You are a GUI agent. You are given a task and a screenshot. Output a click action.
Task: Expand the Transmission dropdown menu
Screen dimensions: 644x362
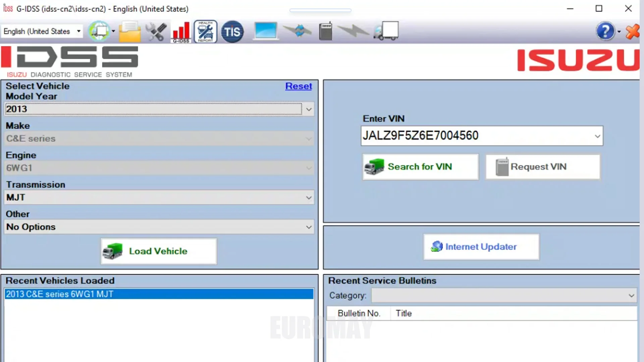click(308, 197)
